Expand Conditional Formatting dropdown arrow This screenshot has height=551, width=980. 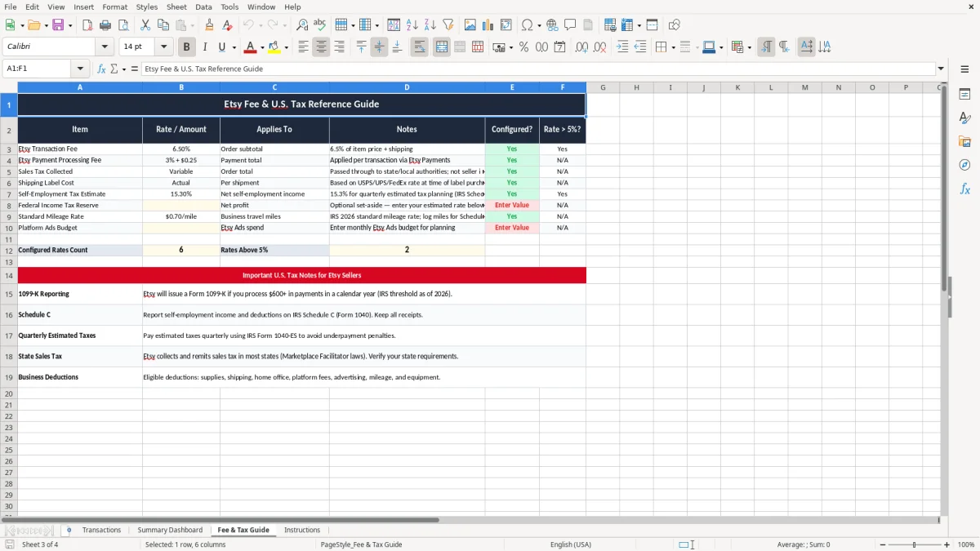click(x=749, y=47)
